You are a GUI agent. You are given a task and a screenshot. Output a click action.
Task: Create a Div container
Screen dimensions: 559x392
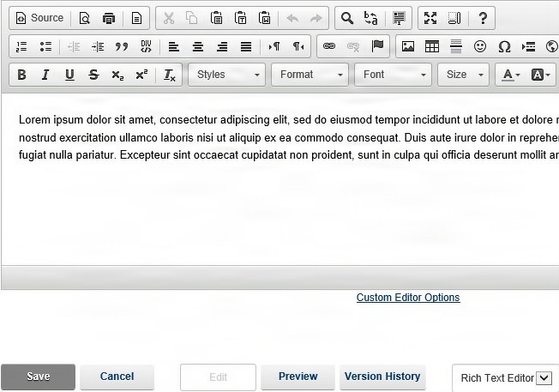point(146,46)
